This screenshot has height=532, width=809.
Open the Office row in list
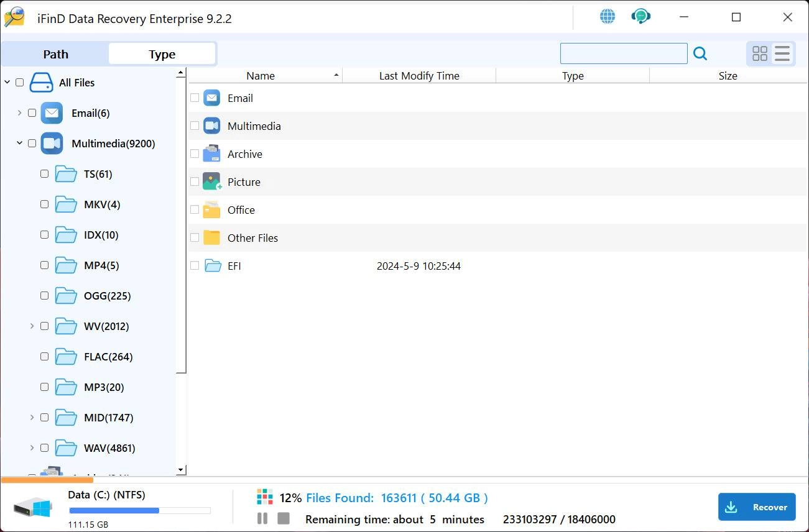[497, 209]
